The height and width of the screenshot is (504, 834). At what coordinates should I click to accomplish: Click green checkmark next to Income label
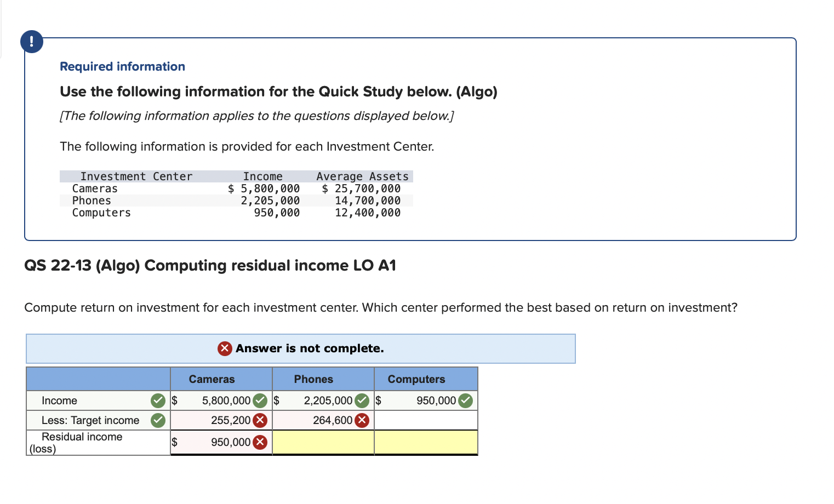(158, 400)
